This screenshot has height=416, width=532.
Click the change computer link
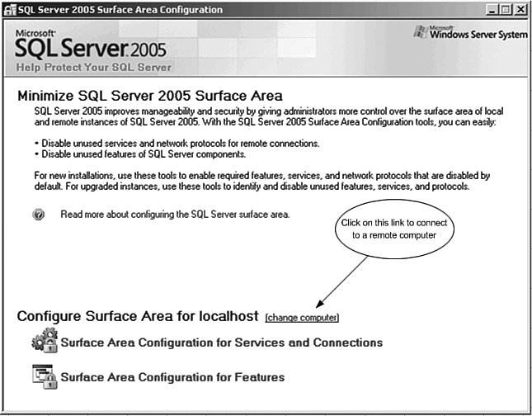[x=302, y=318]
